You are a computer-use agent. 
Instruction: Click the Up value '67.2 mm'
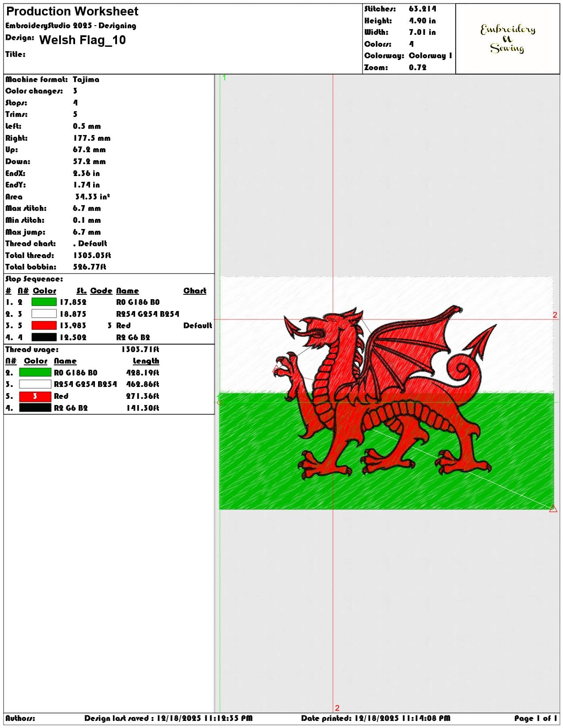89,150
